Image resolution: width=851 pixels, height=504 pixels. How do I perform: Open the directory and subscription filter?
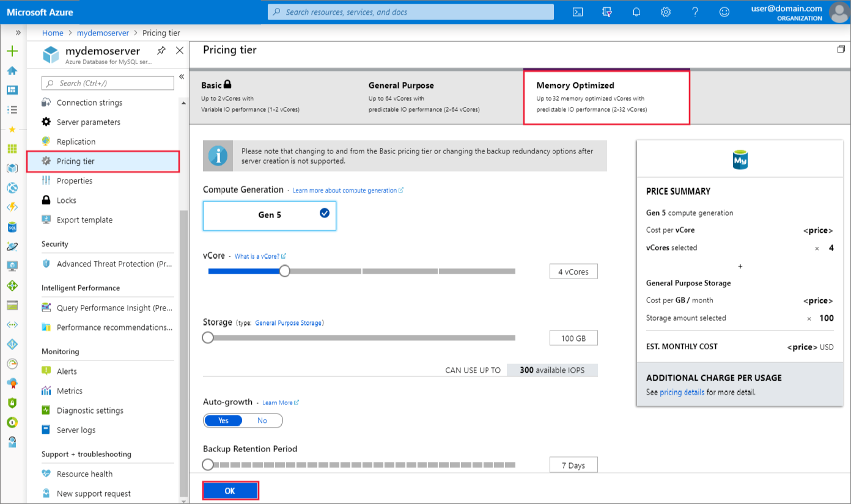[x=606, y=12]
